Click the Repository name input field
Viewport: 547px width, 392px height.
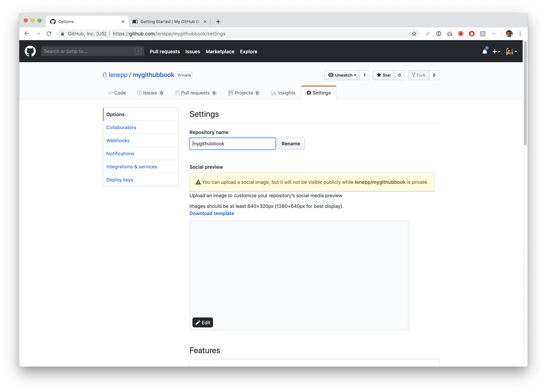[232, 144]
